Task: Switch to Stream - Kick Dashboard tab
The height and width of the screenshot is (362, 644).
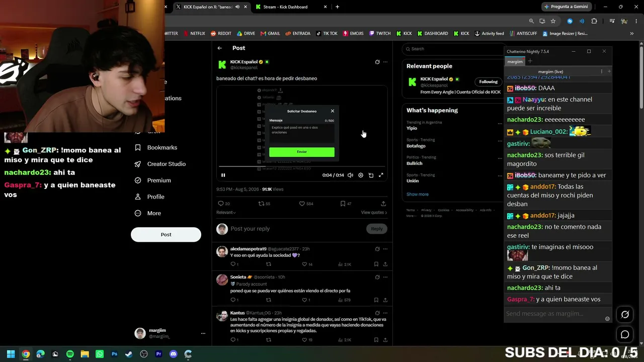Action: (291, 7)
